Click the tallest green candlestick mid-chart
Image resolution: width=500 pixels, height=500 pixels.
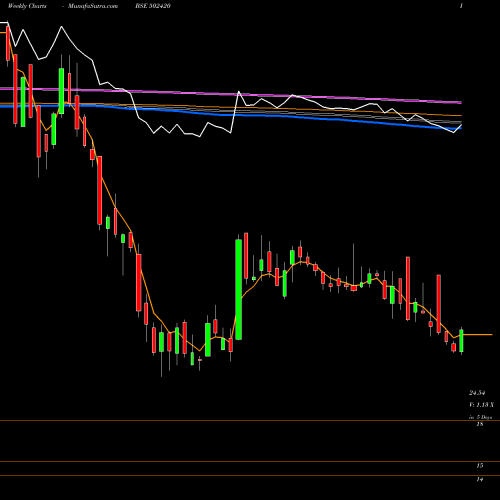click(239, 289)
